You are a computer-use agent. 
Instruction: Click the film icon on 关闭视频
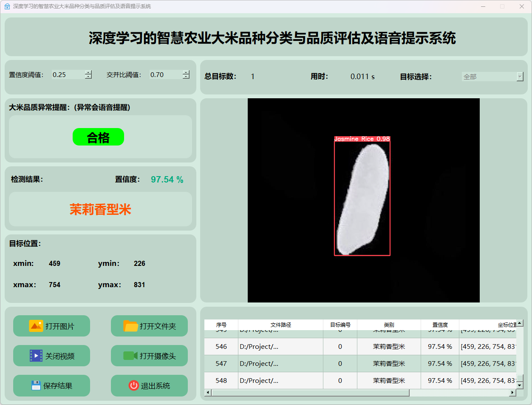tap(36, 356)
